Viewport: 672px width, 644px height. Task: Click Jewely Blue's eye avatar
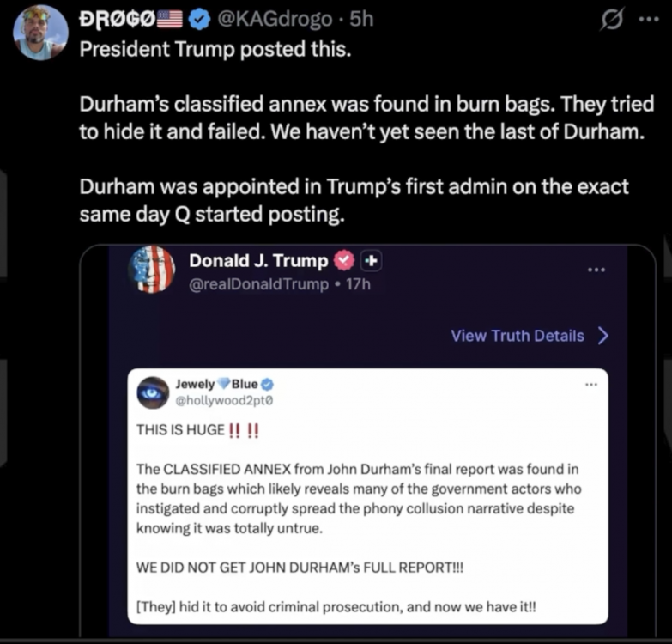tap(154, 392)
